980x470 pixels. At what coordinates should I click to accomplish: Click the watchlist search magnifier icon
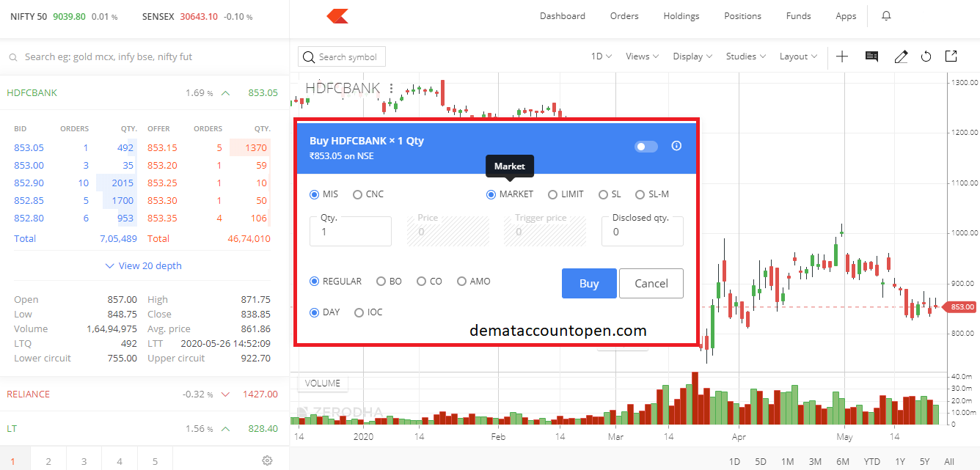[13, 57]
